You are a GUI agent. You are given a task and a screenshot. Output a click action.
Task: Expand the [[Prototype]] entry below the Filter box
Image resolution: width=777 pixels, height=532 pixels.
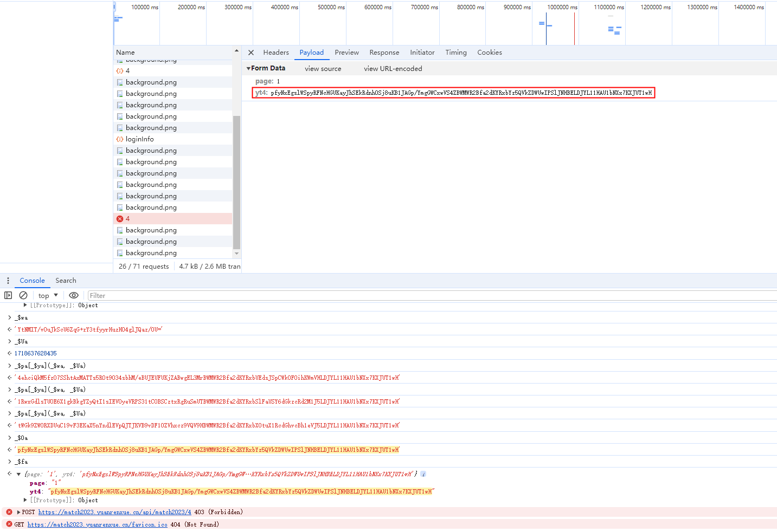[x=25, y=306]
